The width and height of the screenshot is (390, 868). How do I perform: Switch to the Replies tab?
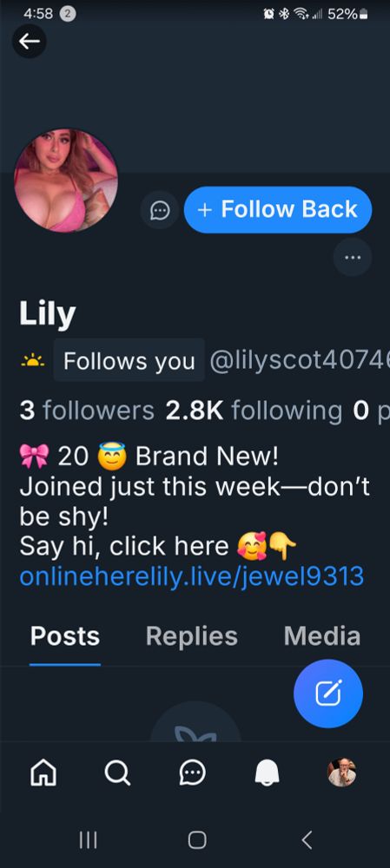click(192, 636)
